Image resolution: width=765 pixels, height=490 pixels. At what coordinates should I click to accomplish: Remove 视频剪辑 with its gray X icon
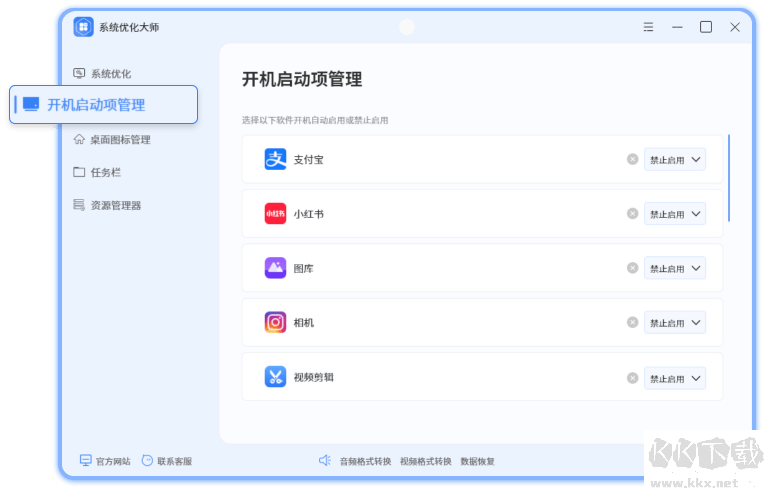(632, 378)
